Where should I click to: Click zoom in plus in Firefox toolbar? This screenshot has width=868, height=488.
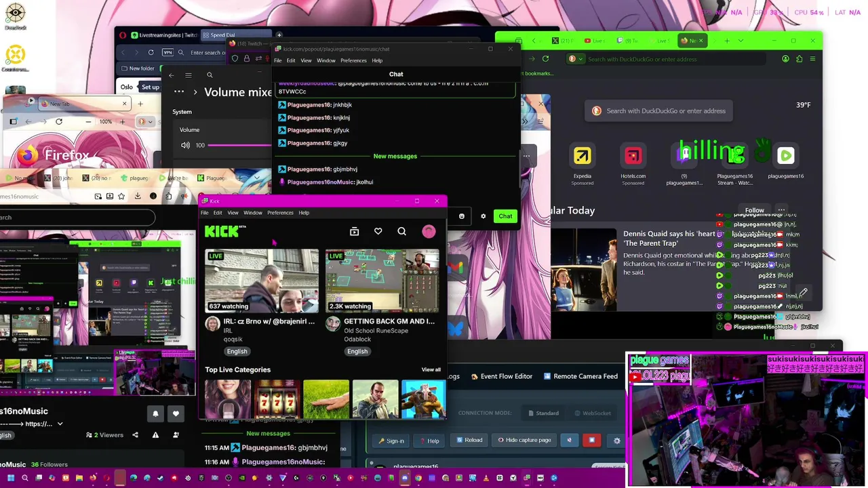[x=122, y=121]
